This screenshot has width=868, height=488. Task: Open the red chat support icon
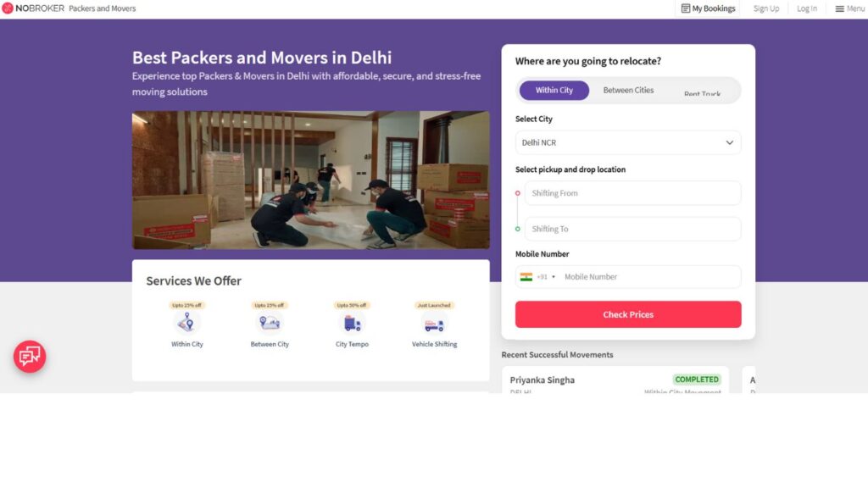[30, 357]
